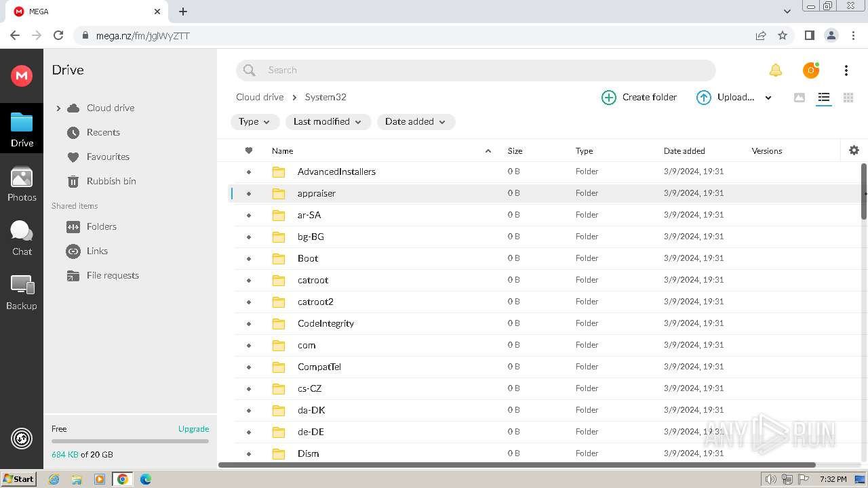Screen dimensions: 868x488
Task: Click the Name sort arrow
Action: [488, 150]
